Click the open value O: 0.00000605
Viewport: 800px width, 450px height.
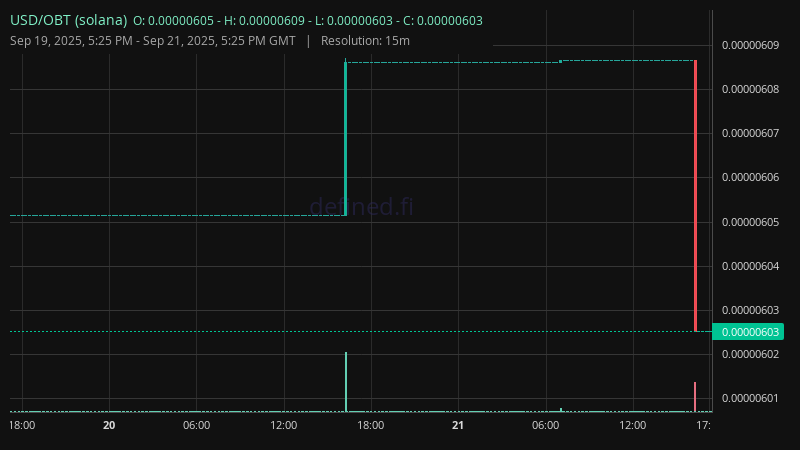pyautogui.click(x=173, y=21)
